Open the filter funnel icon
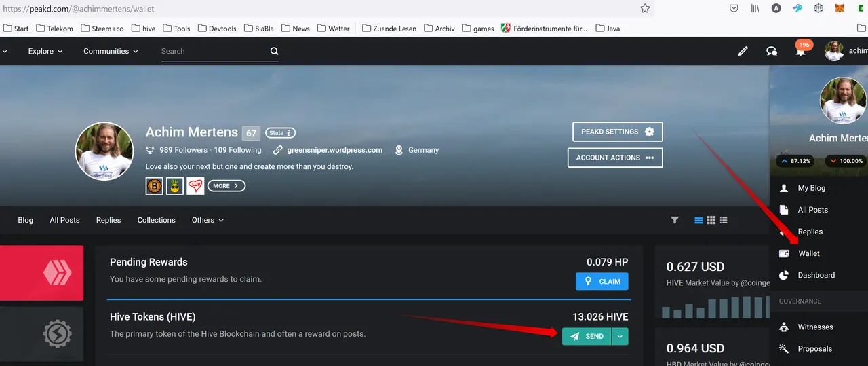This screenshot has height=366, width=868. [x=675, y=220]
